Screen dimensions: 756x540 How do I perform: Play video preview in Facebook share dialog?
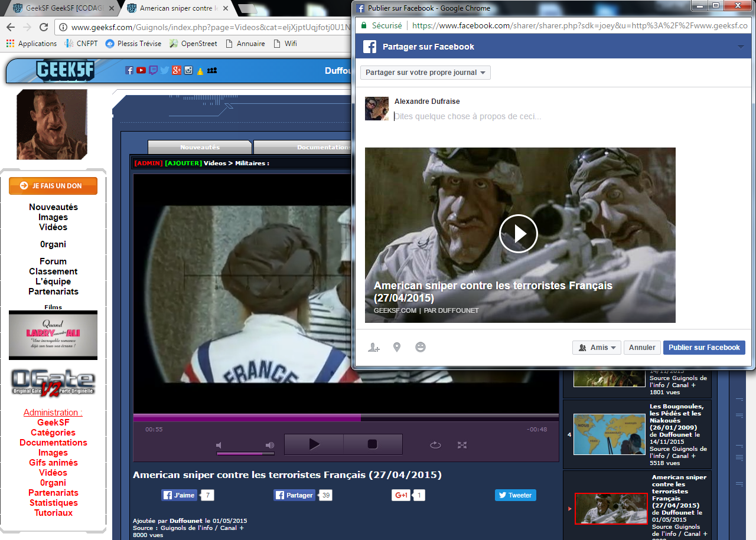519,234
